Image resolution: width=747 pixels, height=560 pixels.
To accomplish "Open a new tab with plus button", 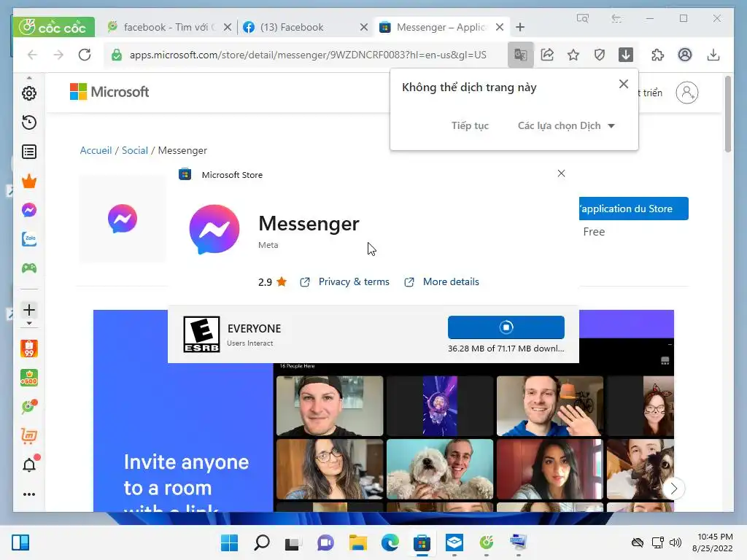I will 519,27.
